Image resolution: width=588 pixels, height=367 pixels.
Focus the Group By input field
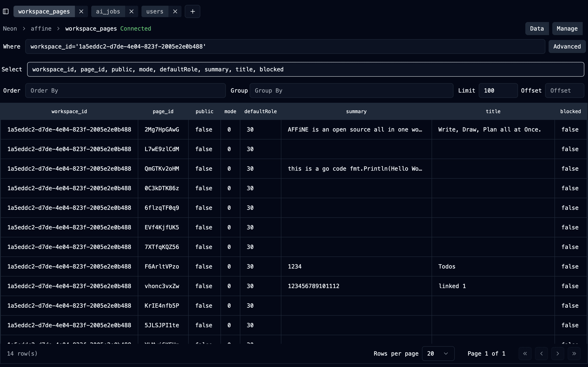(x=351, y=91)
